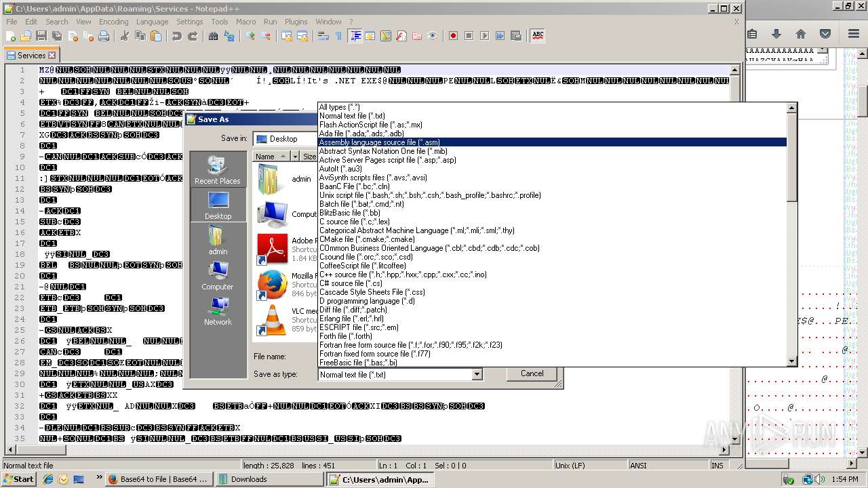
Task: Open the Language menu
Action: tap(152, 22)
